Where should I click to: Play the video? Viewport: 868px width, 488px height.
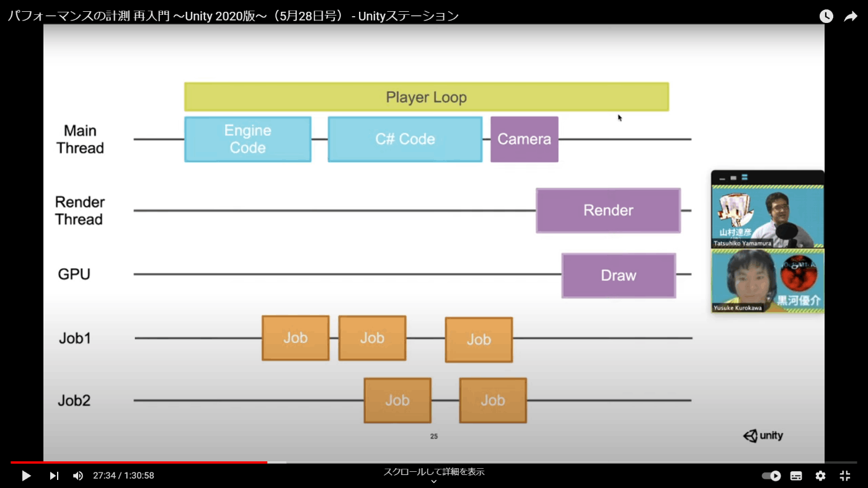26,476
